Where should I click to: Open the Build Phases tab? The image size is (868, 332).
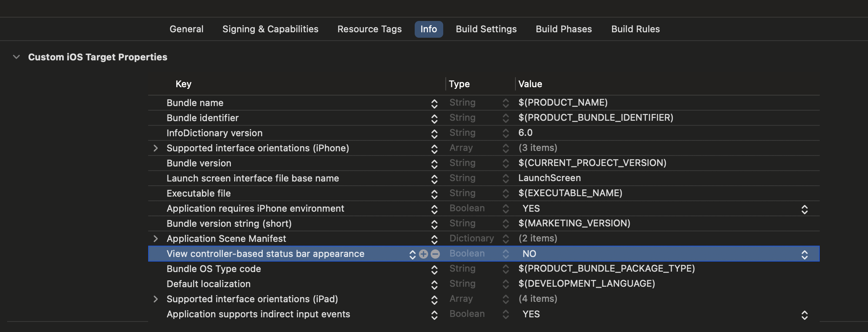click(564, 29)
